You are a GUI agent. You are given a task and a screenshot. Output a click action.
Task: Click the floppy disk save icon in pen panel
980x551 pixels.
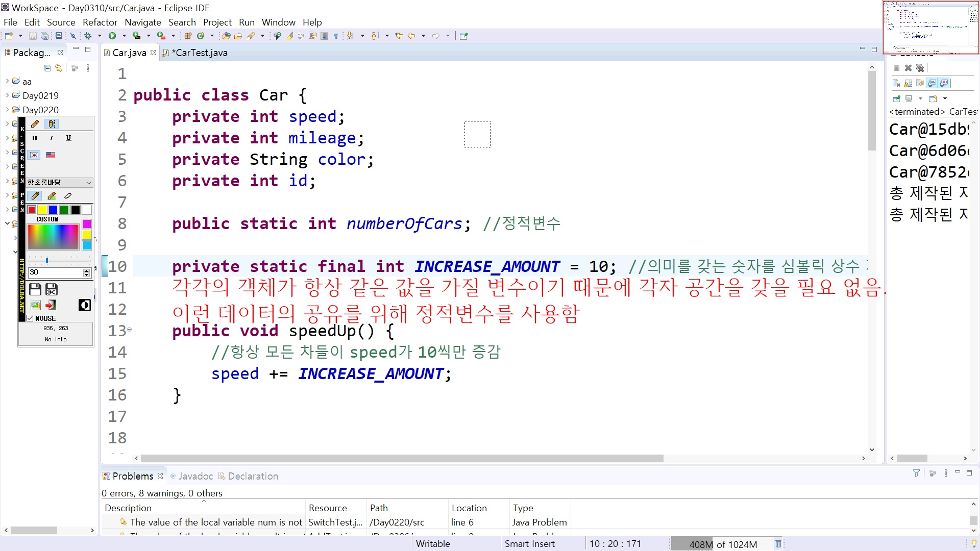(35, 290)
